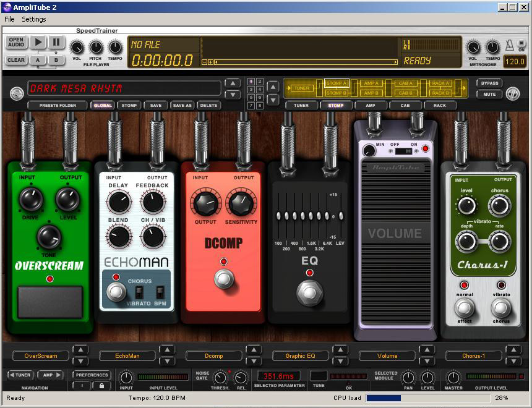Viewport: 532px width, 408px height.
Task: Pause playback in the file player
Action: pos(56,42)
